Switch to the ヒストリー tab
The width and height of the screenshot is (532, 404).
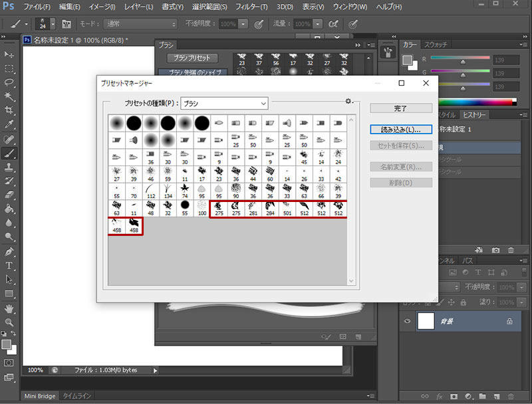point(474,115)
